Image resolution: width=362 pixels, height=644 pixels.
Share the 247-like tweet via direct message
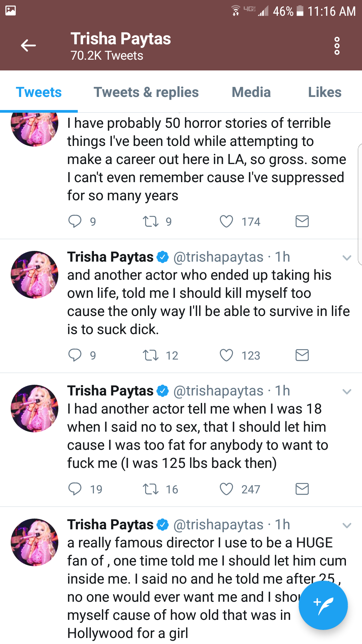click(x=302, y=489)
